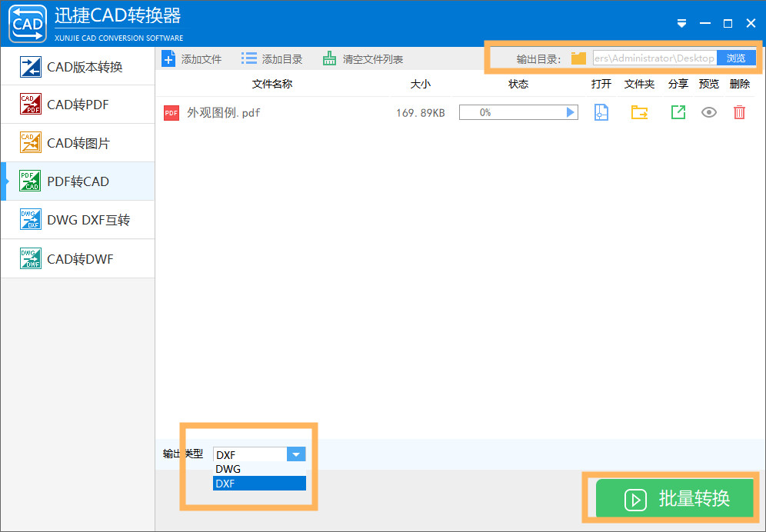Screen dimensions: 766x532
Task: Click the CAD转图片 sidebar icon
Action: pyautogui.click(x=30, y=143)
